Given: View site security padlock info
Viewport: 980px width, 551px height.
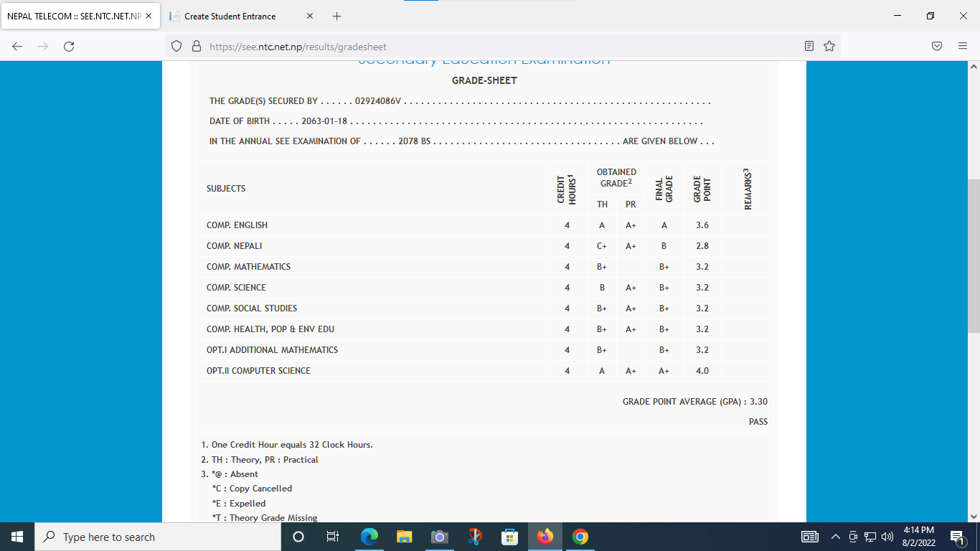Looking at the screenshot, I should point(196,47).
